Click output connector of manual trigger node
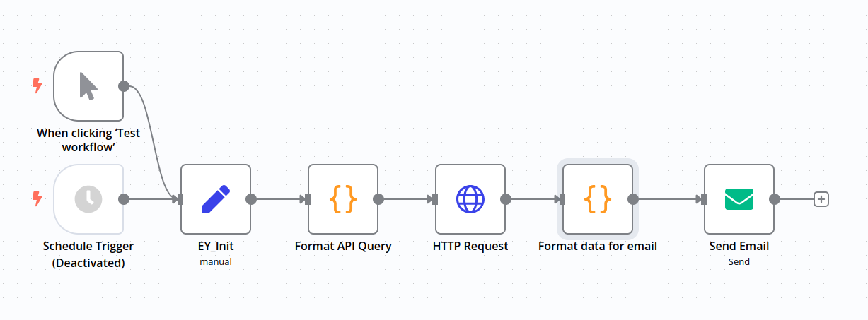868x320 pixels. click(124, 86)
